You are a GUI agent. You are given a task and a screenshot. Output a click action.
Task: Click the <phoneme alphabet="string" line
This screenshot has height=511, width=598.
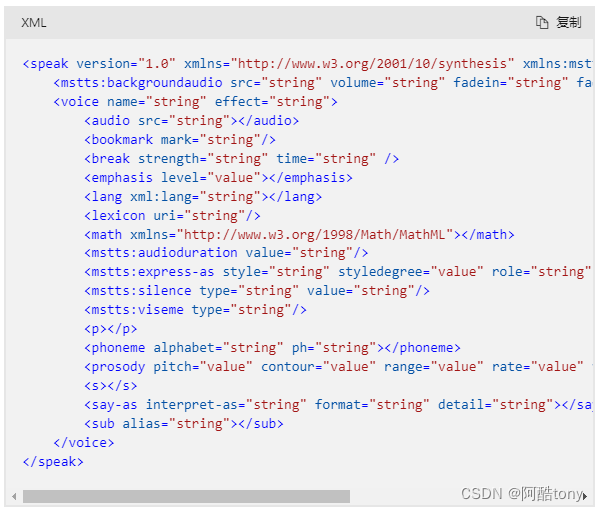273,348
